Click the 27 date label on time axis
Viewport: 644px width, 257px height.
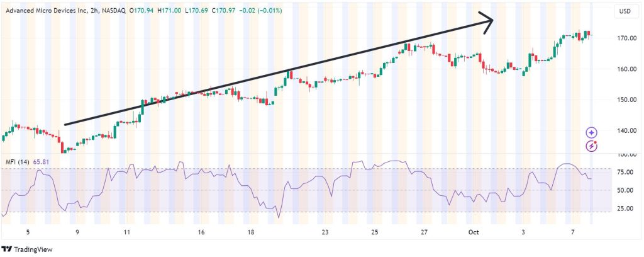pos(425,232)
